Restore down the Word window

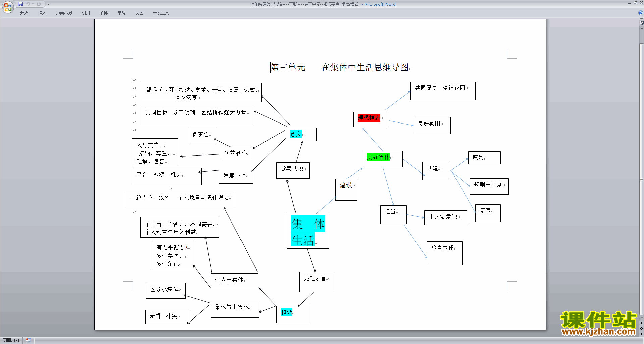click(x=635, y=2)
